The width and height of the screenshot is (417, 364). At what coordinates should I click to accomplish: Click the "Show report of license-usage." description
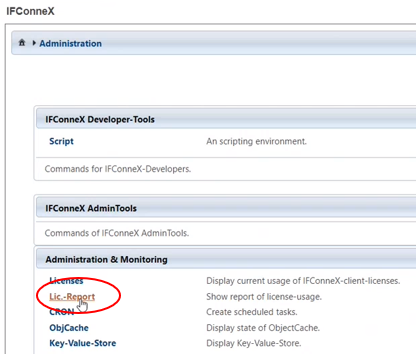point(264,296)
